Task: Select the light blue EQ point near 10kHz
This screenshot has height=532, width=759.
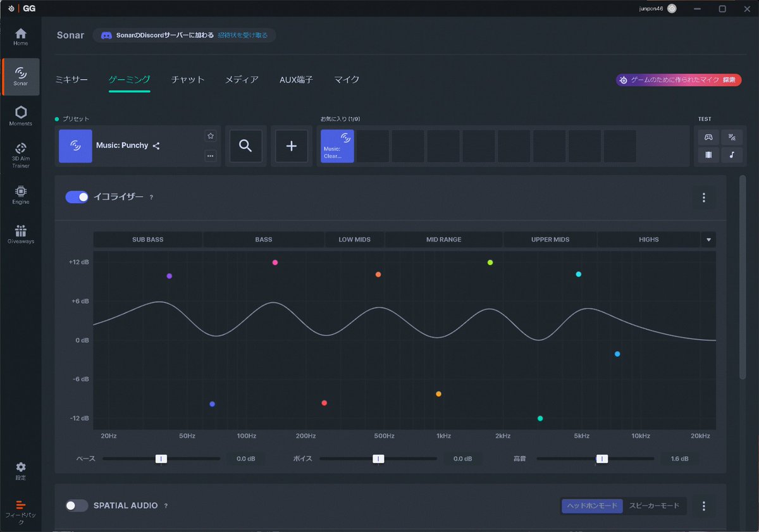Action: pyautogui.click(x=617, y=354)
